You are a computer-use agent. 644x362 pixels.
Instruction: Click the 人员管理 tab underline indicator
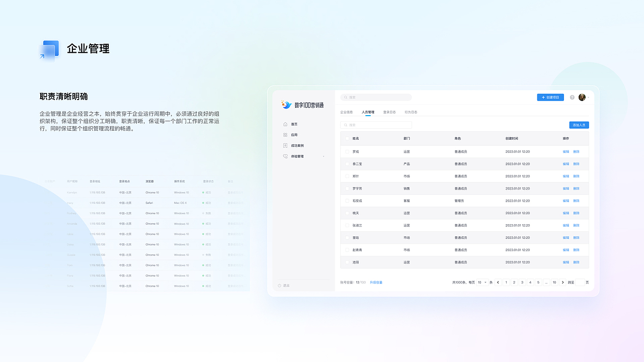click(368, 115)
